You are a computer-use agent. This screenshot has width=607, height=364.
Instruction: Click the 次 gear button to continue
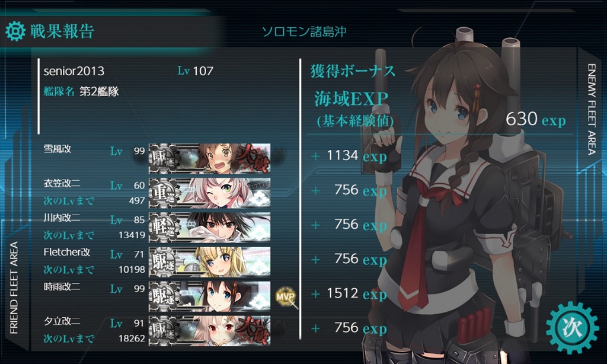pos(572,328)
